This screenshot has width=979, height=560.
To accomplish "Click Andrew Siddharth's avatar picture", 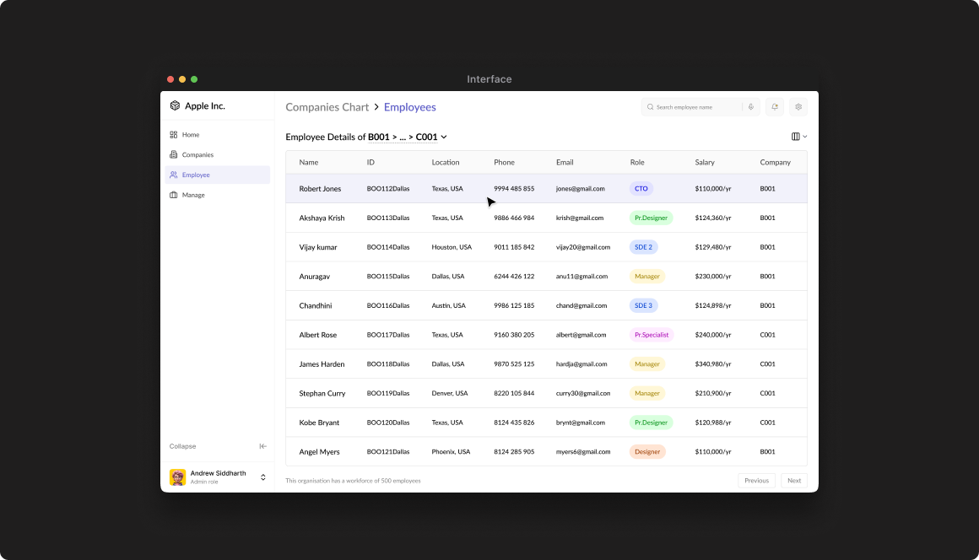I will click(x=177, y=477).
